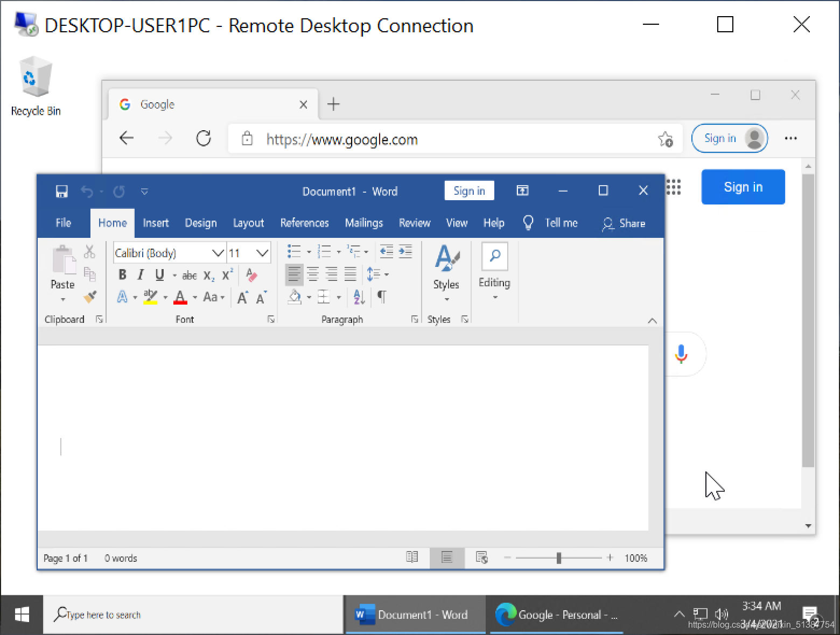Open underline style dropdown arrow

tap(174, 276)
